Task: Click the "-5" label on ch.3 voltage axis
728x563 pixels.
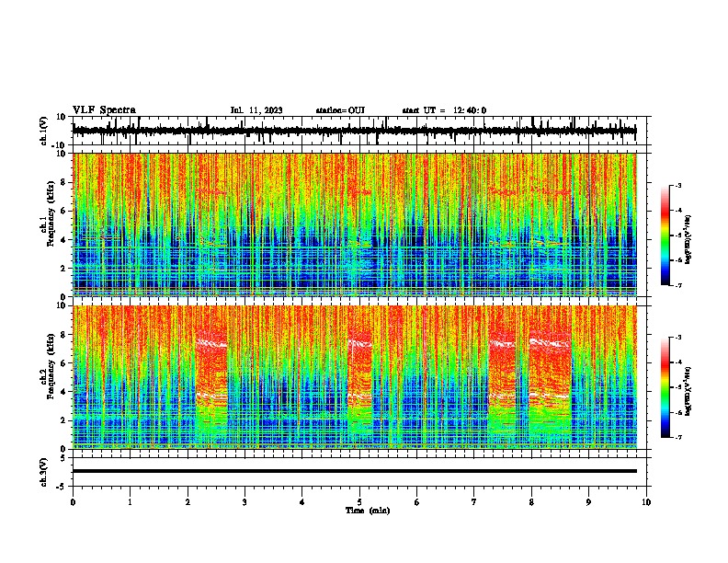Action: tap(62, 487)
